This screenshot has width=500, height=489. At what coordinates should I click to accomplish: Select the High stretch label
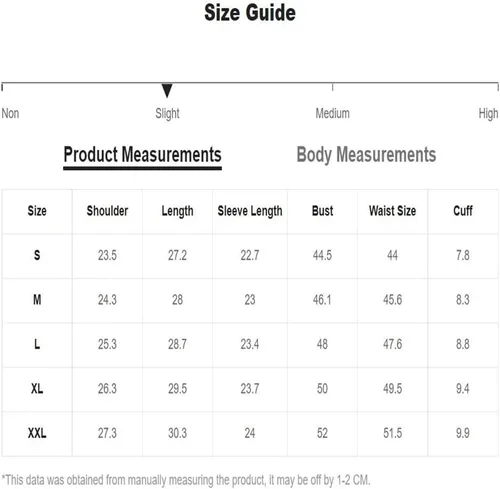(x=488, y=114)
